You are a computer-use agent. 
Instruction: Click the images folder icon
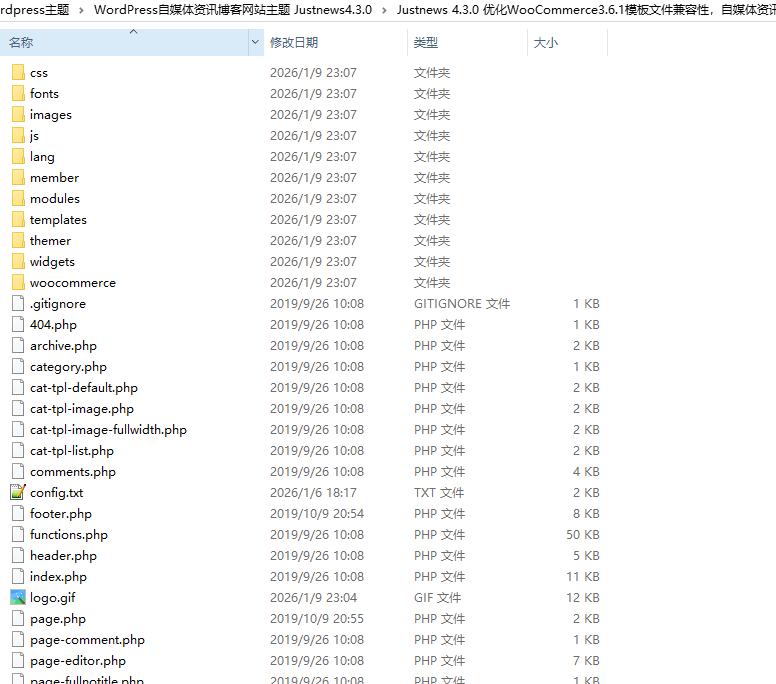[18, 114]
